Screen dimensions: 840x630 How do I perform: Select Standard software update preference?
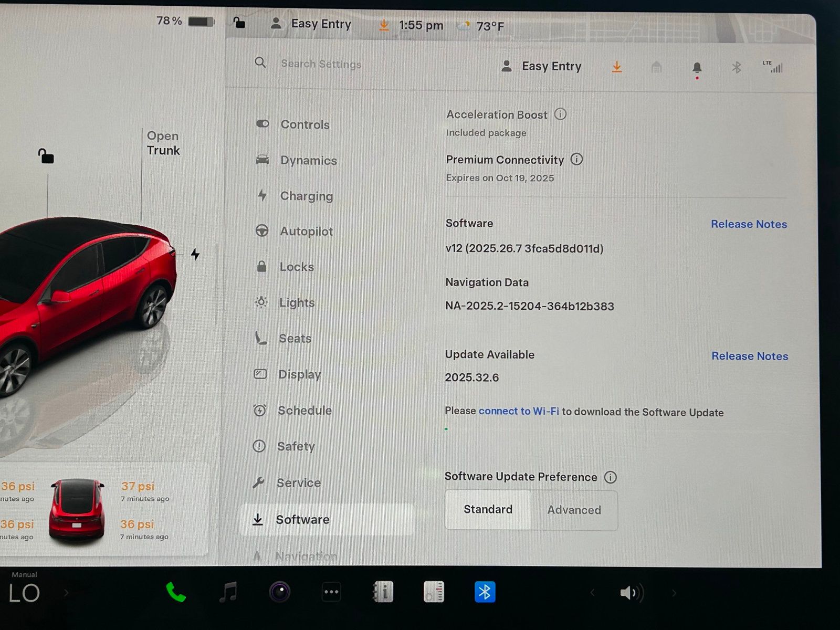(488, 510)
